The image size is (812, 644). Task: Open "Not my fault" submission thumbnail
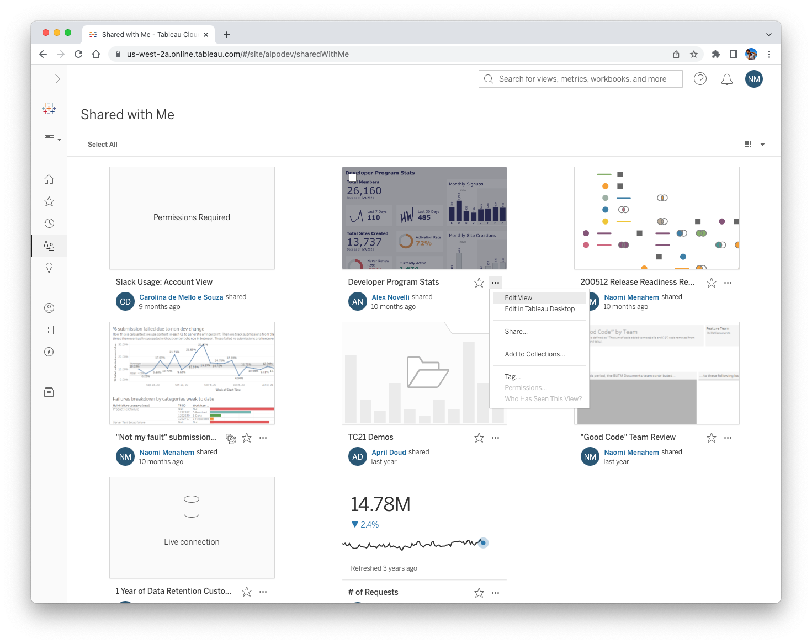click(x=192, y=373)
